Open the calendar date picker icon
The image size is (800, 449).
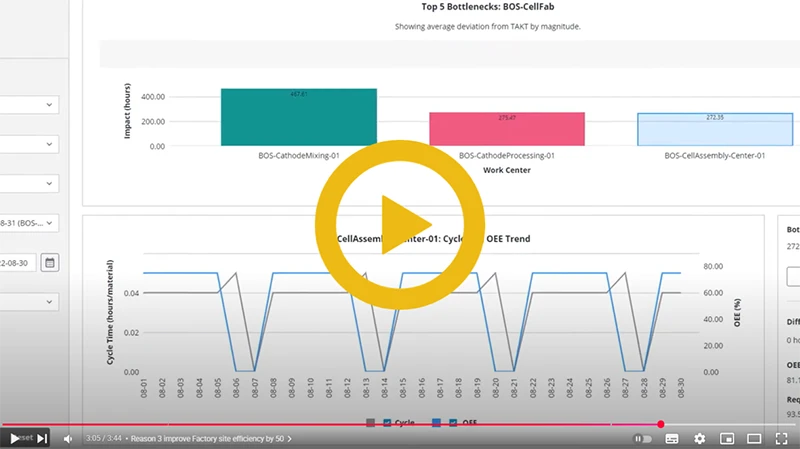click(49, 263)
